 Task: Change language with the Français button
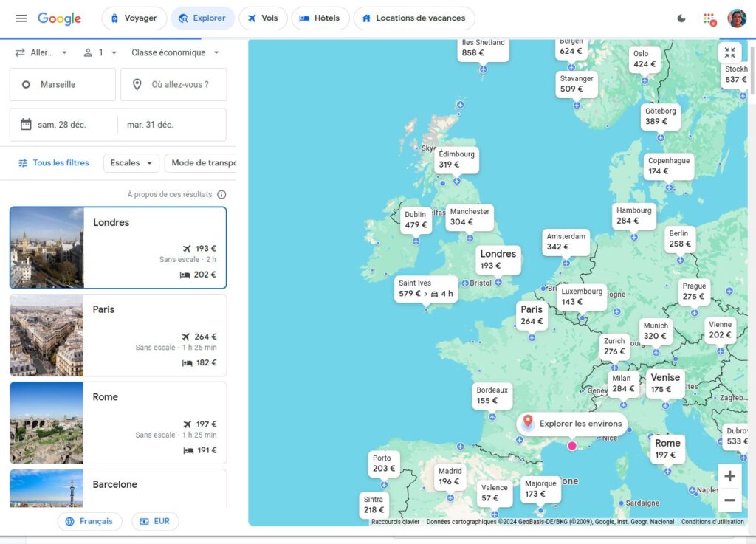click(x=89, y=521)
